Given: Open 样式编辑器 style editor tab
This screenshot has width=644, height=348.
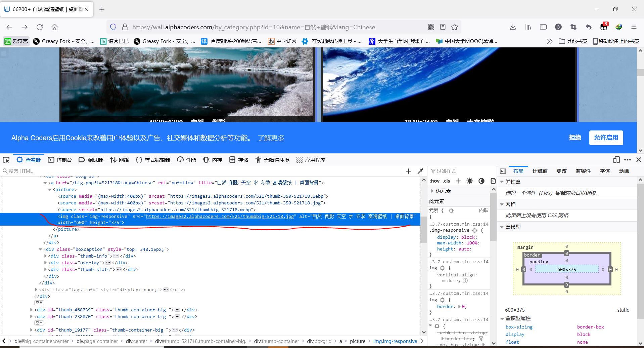Looking at the screenshot, I should (153, 160).
